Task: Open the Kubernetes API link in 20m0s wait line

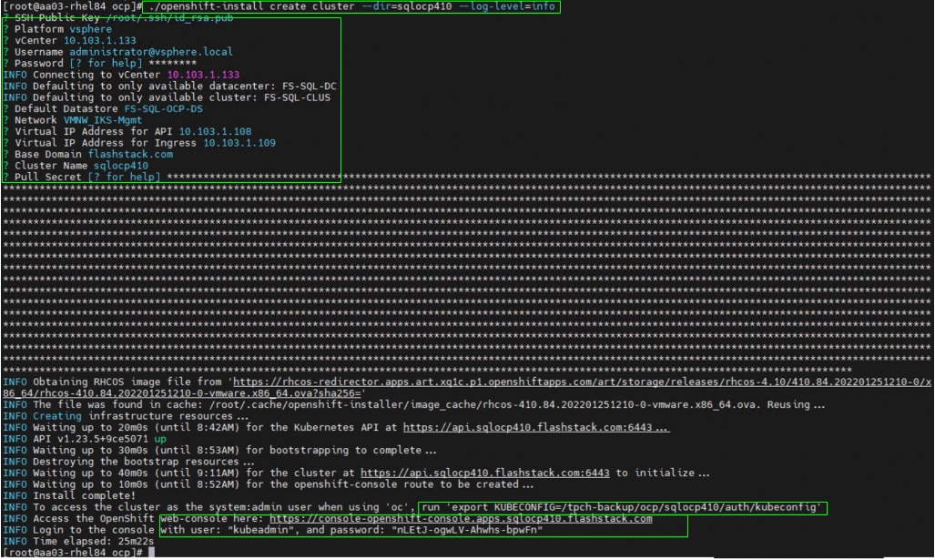Action: tap(536, 427)
